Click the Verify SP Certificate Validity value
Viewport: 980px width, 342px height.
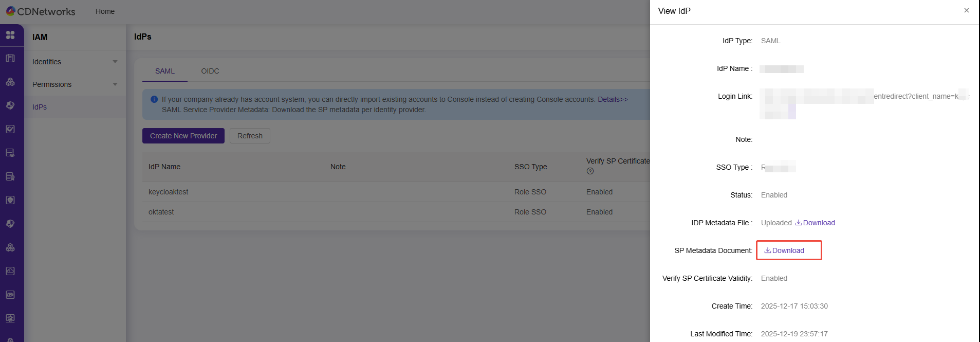(774, 278)
